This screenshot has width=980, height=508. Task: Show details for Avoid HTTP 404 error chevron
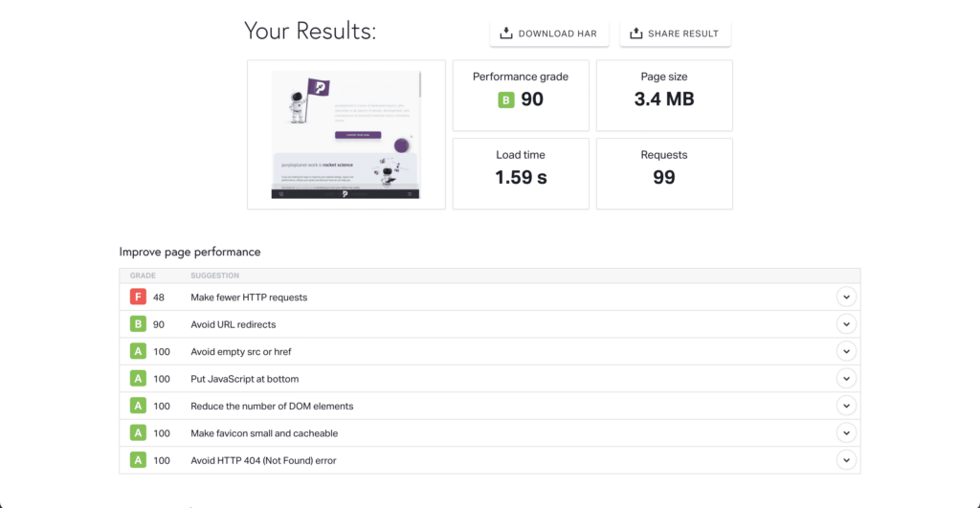pyautogui.click(x=845, y=460)
